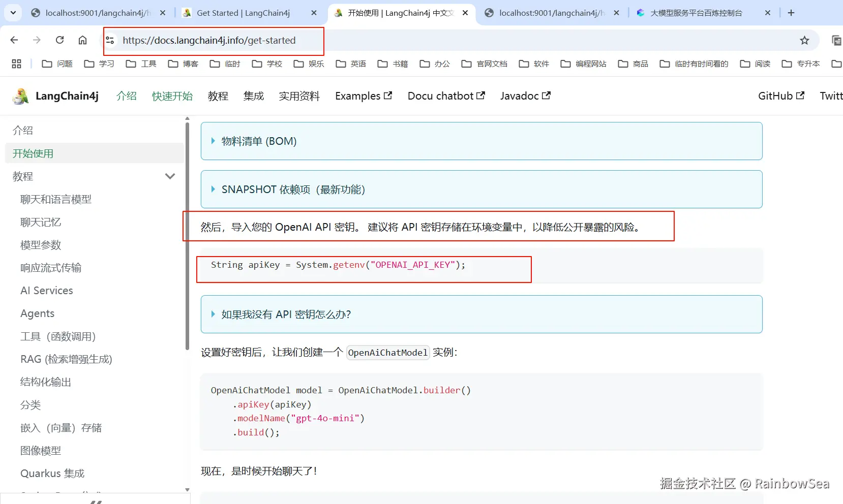Expand the 如果我没有 API 密钥怎么办 section
Image resolution: width=843 pixels, height=504 pixels.
pos(481,314)
